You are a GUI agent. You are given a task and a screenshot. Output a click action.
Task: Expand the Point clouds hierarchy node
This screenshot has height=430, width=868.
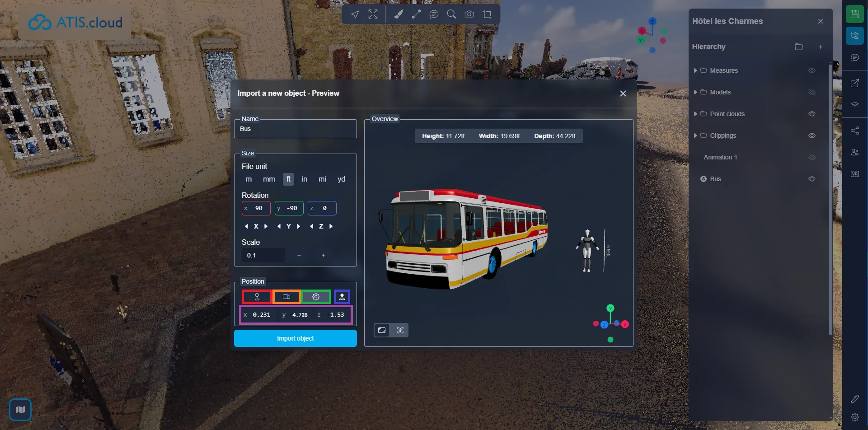(x=695, y=114)
